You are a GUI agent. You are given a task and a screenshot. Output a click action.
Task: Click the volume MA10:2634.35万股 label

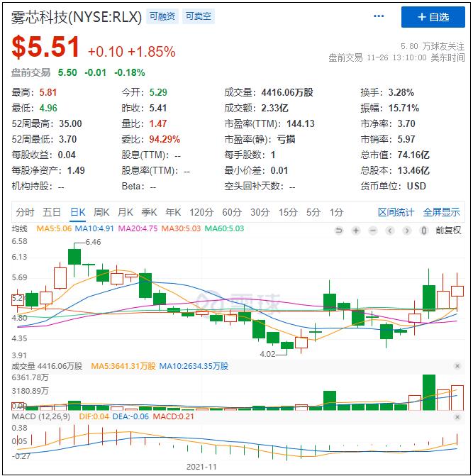pyautogui.click(x=194, y=366)
